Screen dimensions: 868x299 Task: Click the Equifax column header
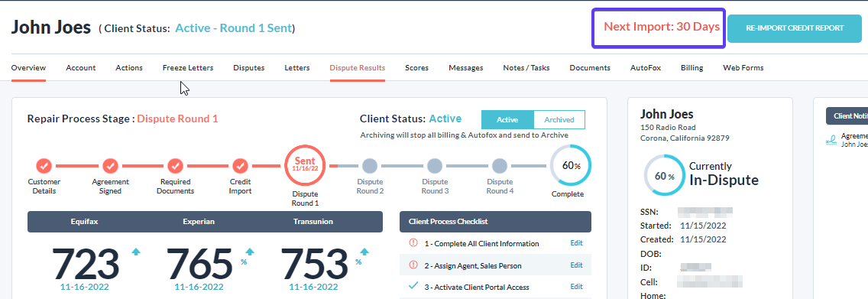tap(84, 222)
